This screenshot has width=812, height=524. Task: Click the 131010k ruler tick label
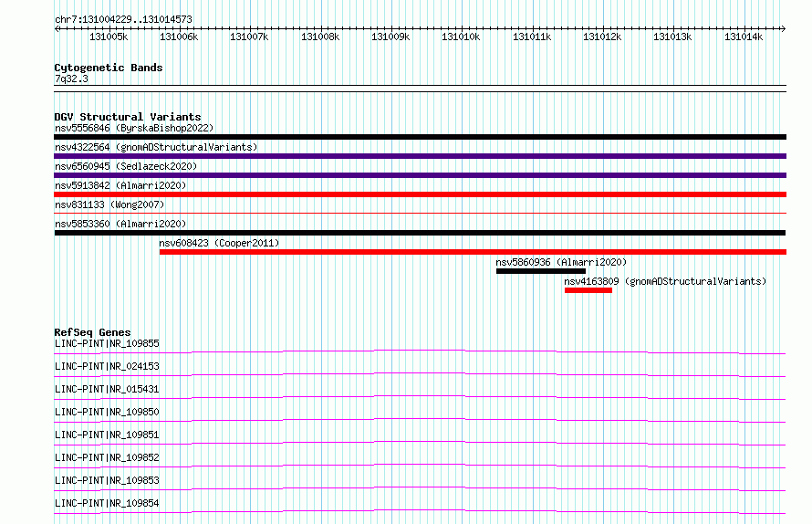[462, 37]
